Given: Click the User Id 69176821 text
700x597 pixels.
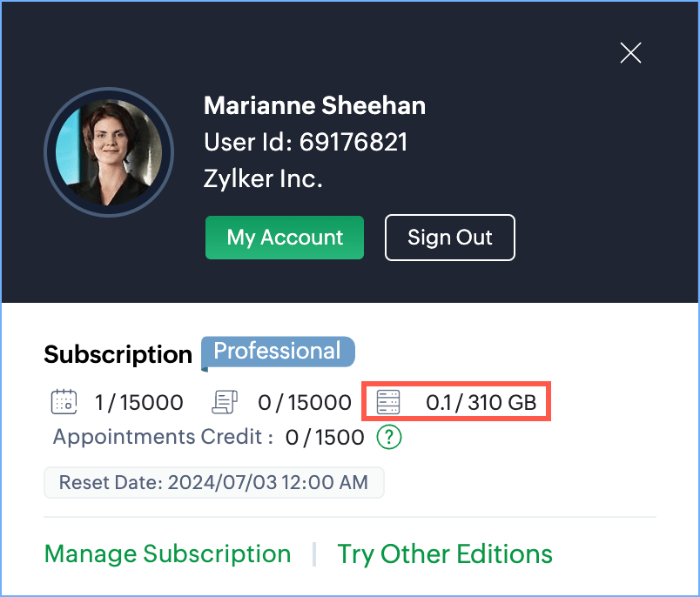Looking at the screenshot, I should click(x=306, y=142).
